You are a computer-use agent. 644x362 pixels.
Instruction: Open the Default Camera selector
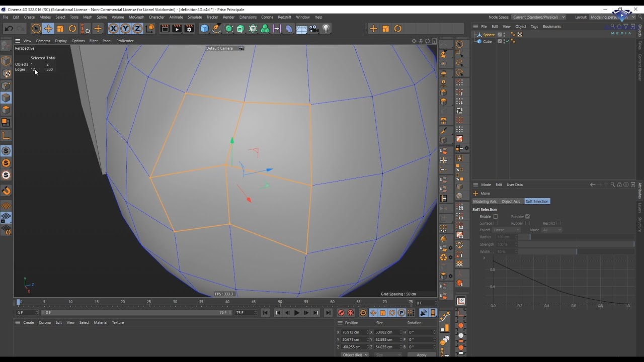tap(224, 48)
